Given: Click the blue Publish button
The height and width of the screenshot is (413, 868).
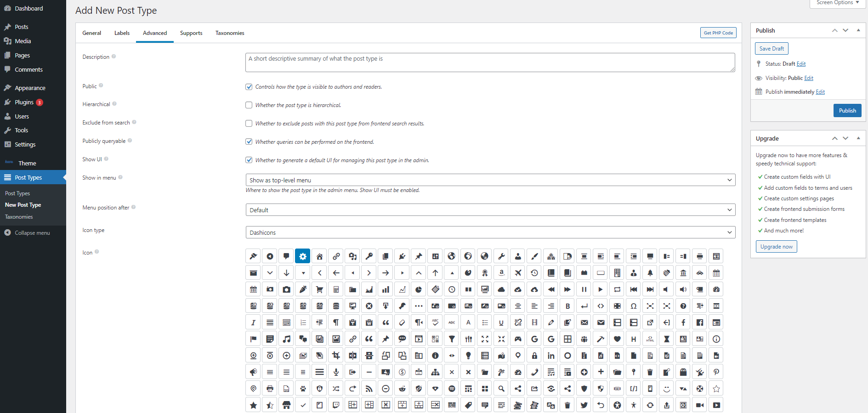Looking at the screenshot, I should 847,111.
